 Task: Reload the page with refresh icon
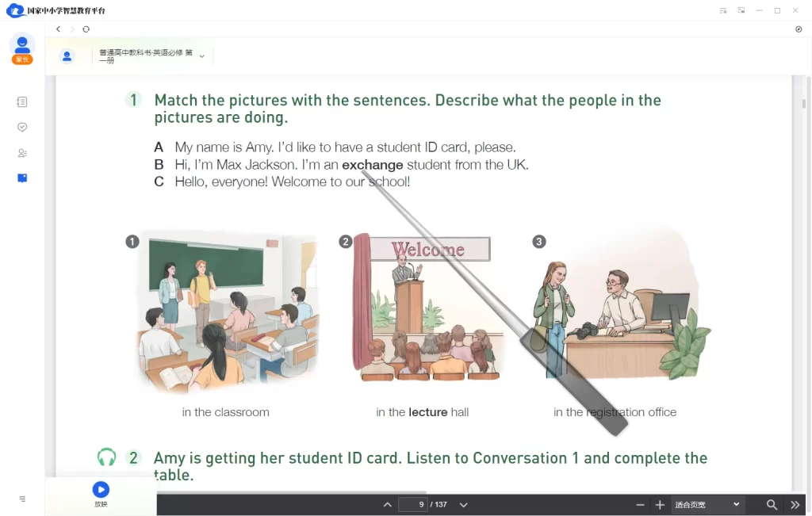point(86,29)
